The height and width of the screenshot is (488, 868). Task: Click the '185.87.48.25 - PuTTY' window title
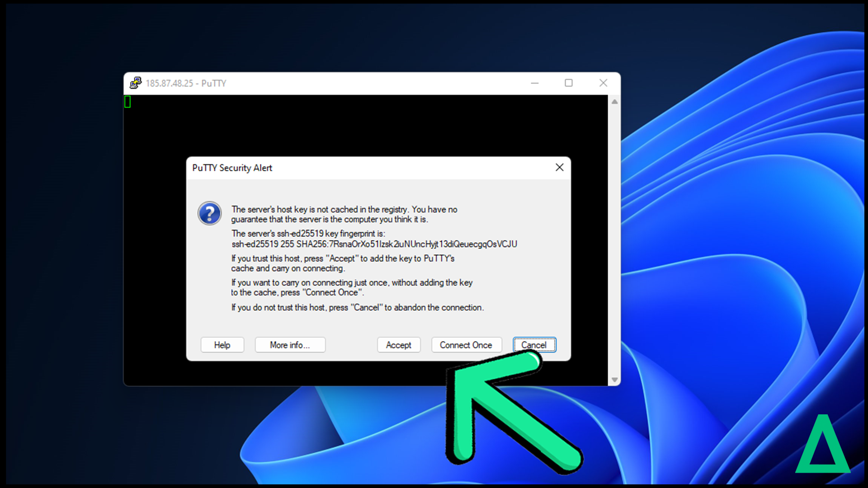click(x=186, y=83)
